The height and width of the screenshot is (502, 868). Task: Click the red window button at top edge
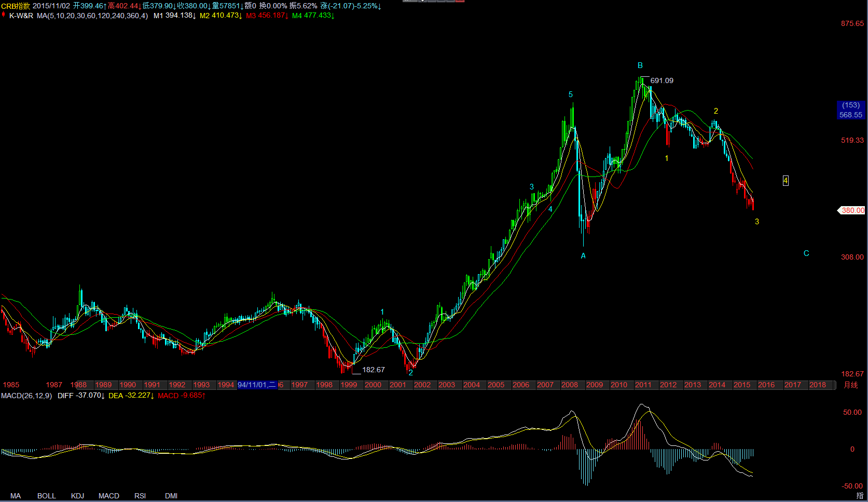(x=460, y=1)
